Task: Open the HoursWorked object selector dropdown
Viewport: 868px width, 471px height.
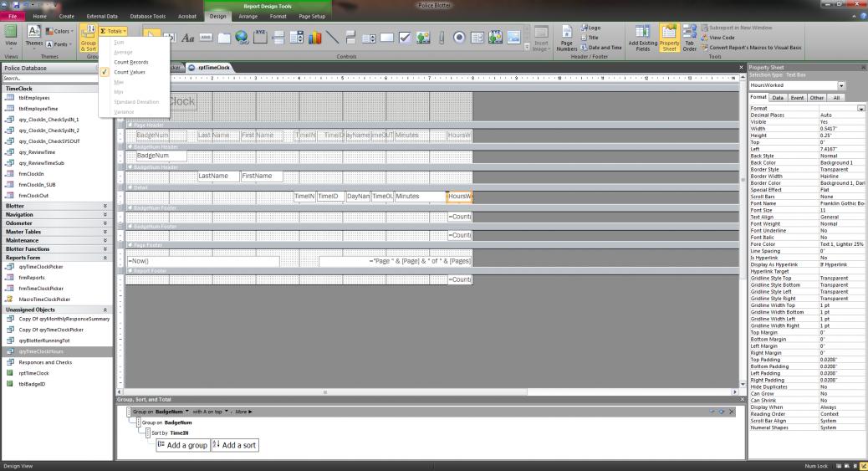Action: (841, 85)
